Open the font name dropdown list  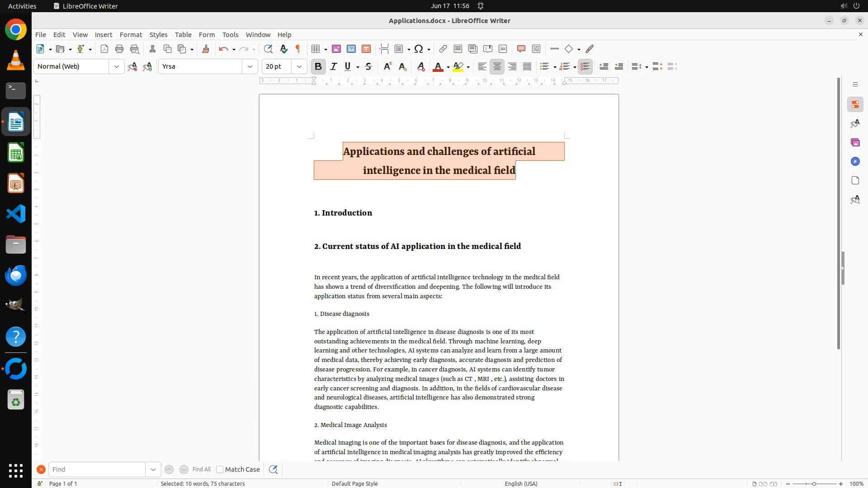tap(250, 66)
